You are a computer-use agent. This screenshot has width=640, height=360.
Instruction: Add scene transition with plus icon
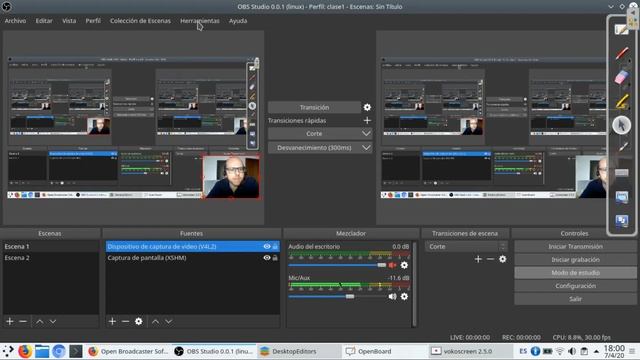(478, 259)
